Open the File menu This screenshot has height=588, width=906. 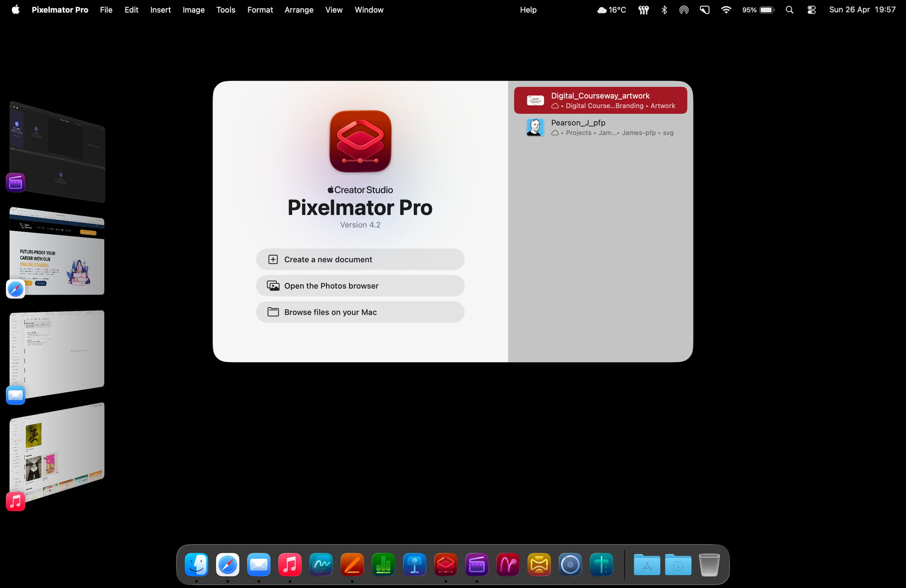pos(106,10)
